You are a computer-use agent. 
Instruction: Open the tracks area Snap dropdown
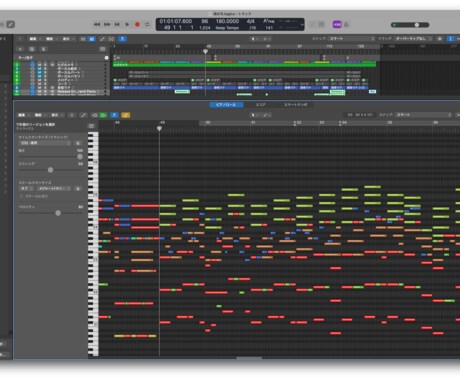[x=352, y=39]
